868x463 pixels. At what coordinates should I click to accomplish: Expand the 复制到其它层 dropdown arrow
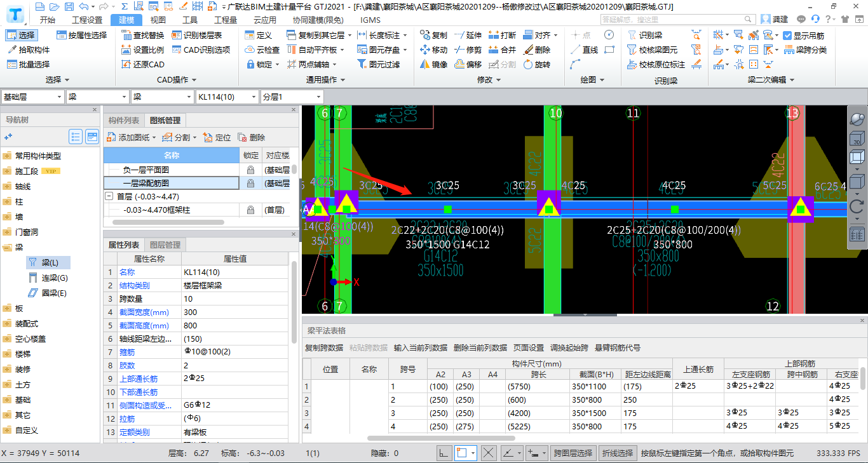pos(350,36)
